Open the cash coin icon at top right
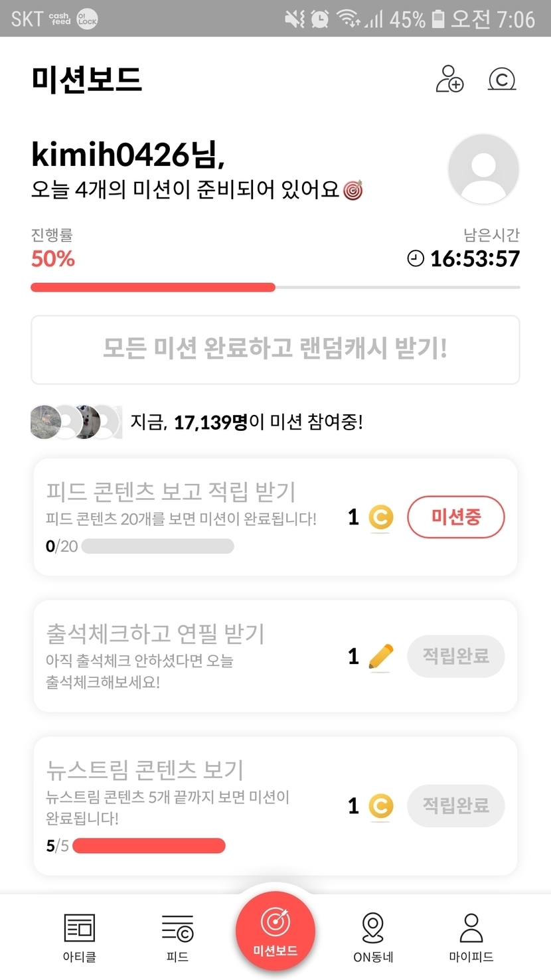 pyautogui.click(x=502, y=79)
